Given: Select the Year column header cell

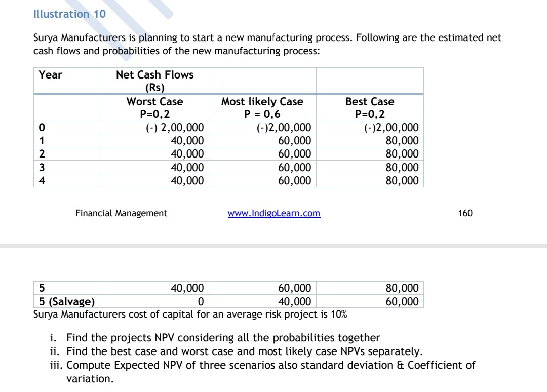Looking at the screenshot, I should 51,75.
